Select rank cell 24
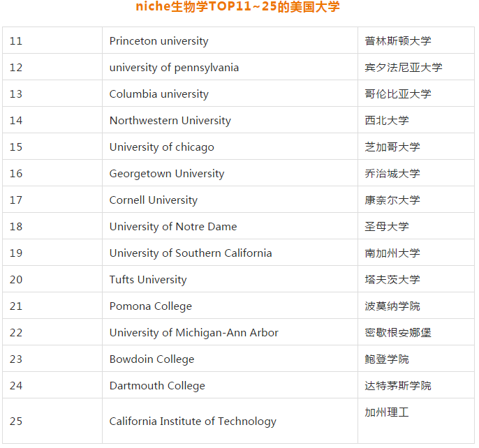Viewport: 479px width, 448px height. [52, 386]
